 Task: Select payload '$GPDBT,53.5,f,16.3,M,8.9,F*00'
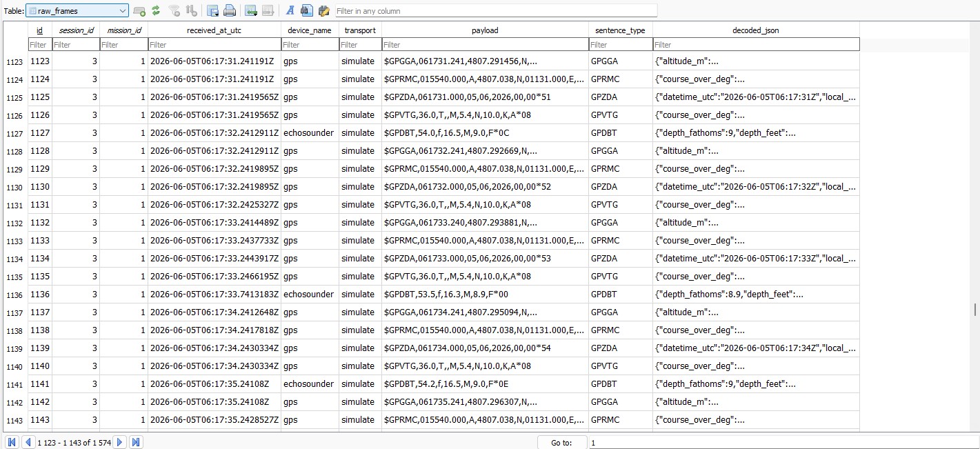[x=485, y=295]
